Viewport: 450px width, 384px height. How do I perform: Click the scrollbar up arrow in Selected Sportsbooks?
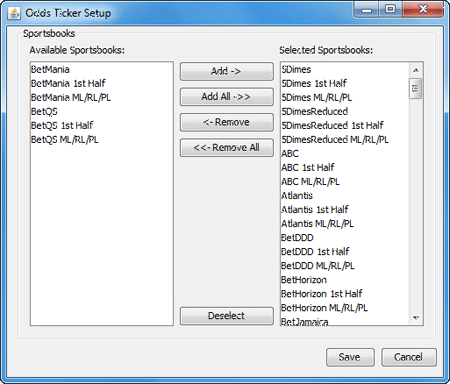[x=416, y=70]
